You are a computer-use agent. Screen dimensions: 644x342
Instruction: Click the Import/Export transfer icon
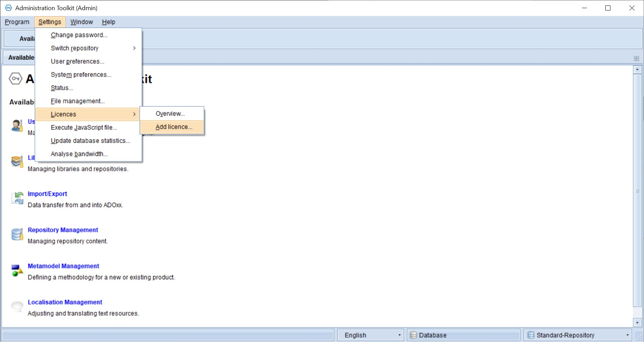click(17, 198)
